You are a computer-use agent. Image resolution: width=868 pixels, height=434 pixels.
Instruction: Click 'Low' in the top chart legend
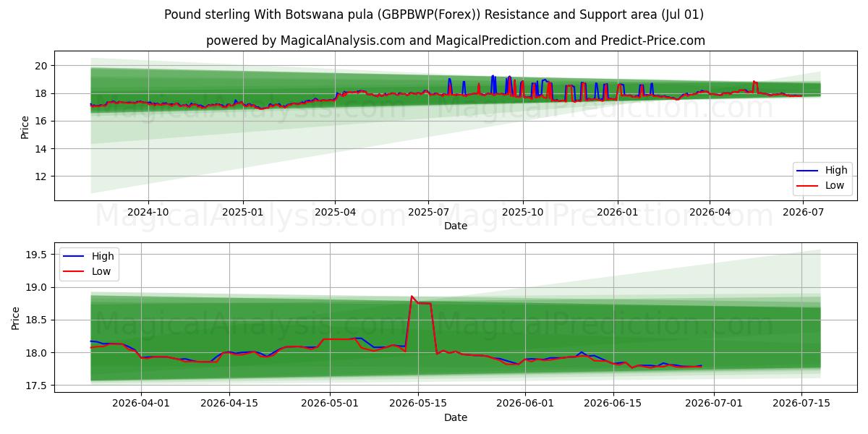tap(835, 185)
